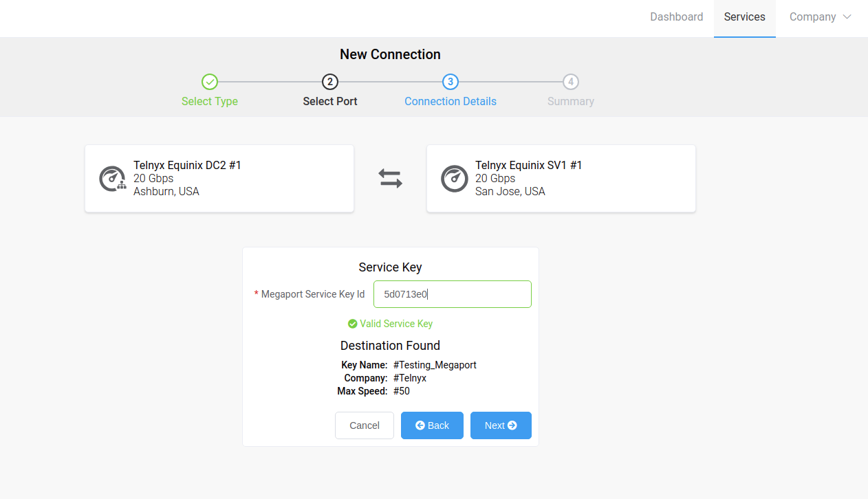This screenshot has width=868, height=499.
Task: Click the Back button
Action: (x=432, y=425)
